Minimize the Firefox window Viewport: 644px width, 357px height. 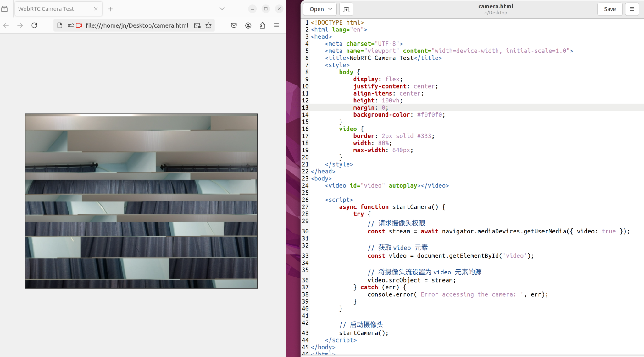(252, 9)
